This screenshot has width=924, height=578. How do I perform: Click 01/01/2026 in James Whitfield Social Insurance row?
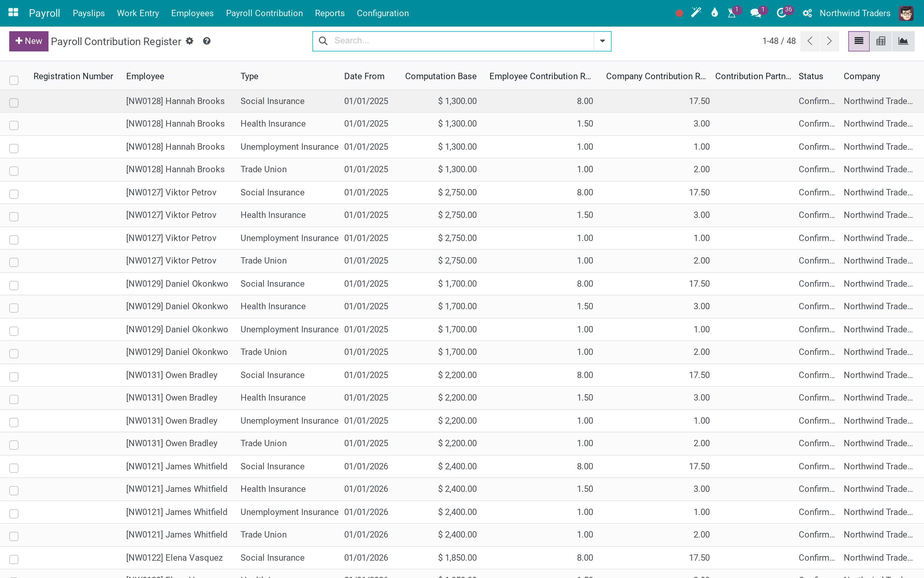(366, 466)
